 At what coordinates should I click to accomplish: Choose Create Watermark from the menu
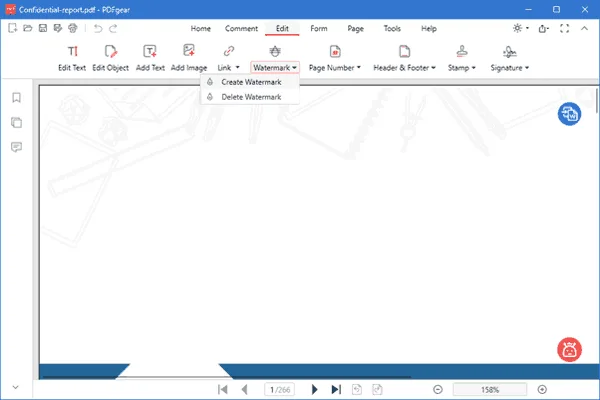(x=250, y=82)
